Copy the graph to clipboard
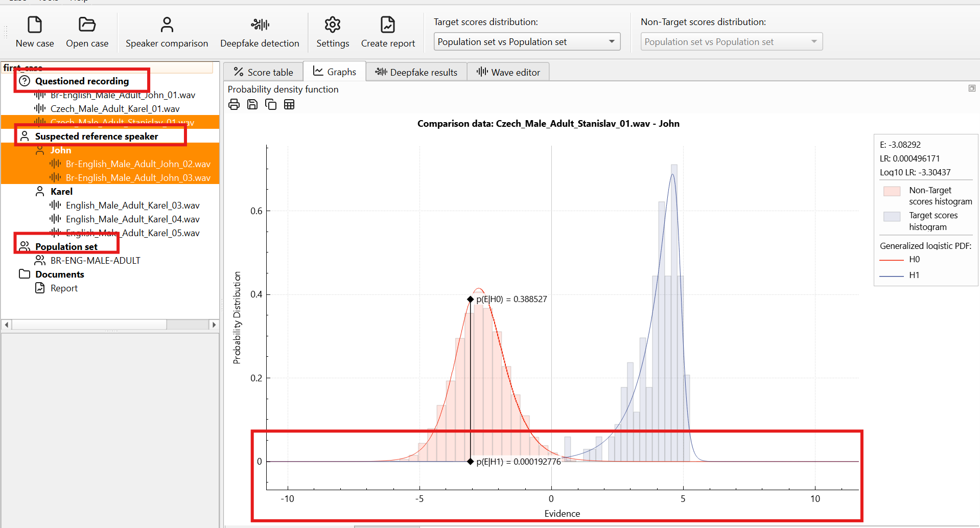 (x=271, y=105)
